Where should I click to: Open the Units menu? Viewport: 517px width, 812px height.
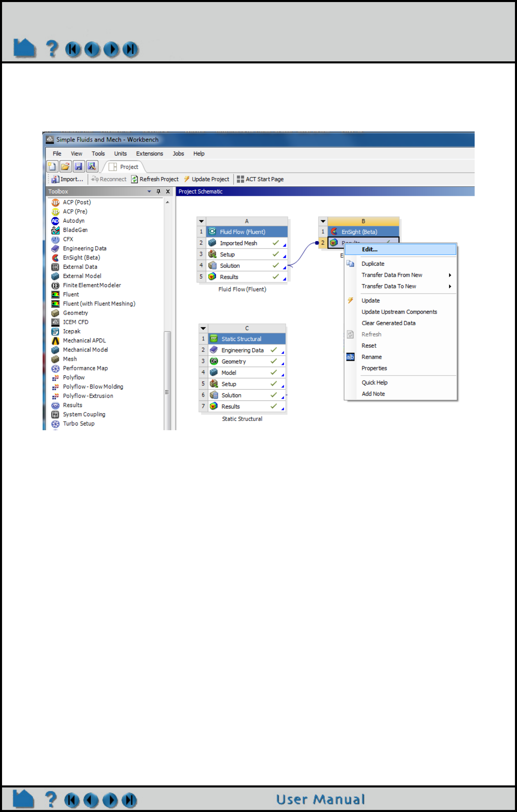click(120, 154)
